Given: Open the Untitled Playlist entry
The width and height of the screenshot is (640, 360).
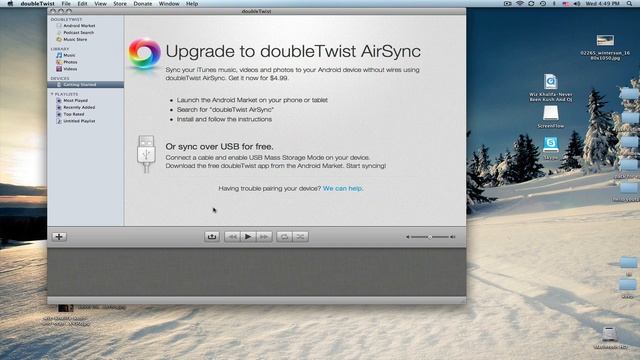Looking at the screenshot, I should pyautogui.click(x=79, y=121).
